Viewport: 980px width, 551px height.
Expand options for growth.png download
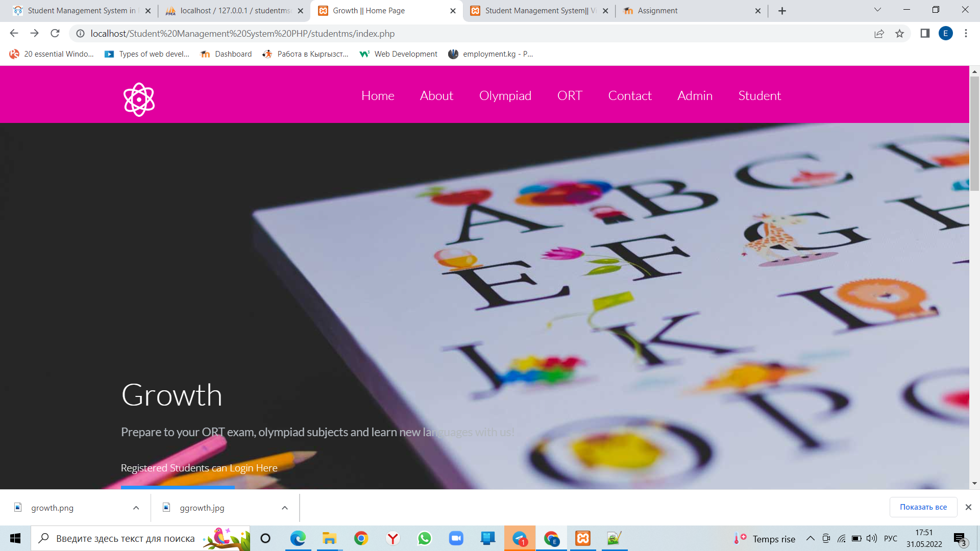click(136, 508)
